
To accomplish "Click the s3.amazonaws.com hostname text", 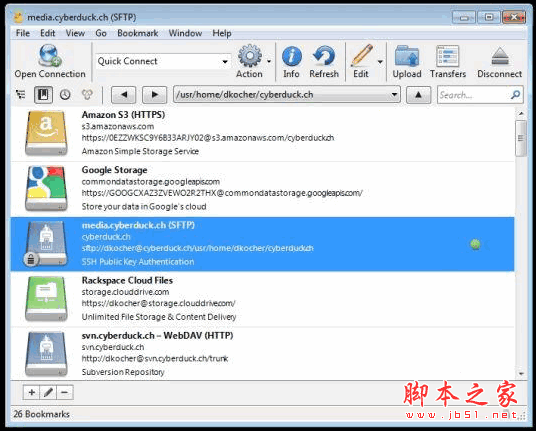I will (118, 126).
